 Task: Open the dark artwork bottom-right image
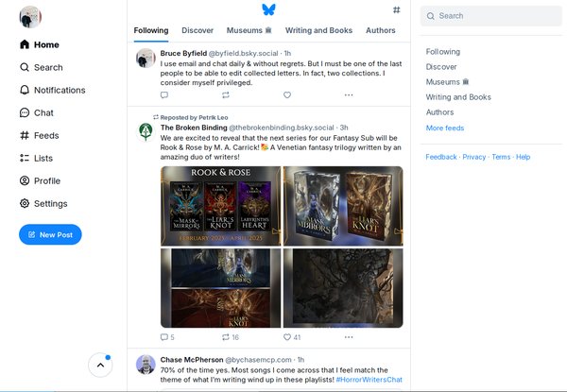(x=343, y=288)
